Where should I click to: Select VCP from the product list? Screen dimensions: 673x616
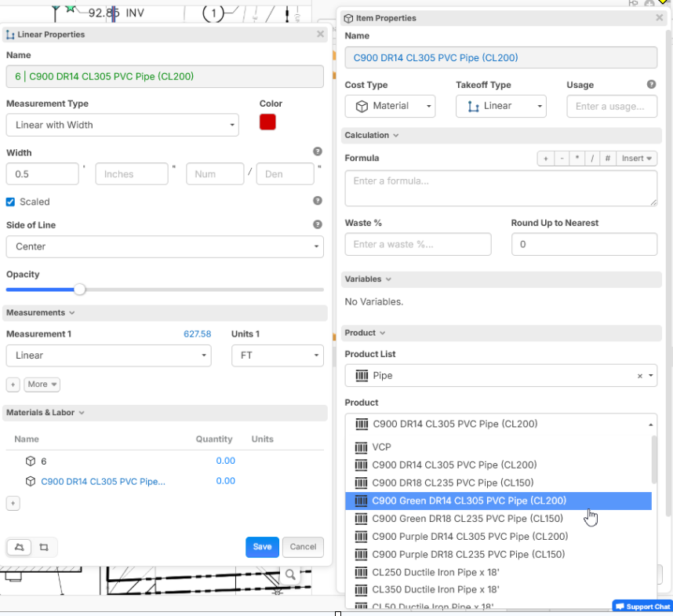coord(381,447)
